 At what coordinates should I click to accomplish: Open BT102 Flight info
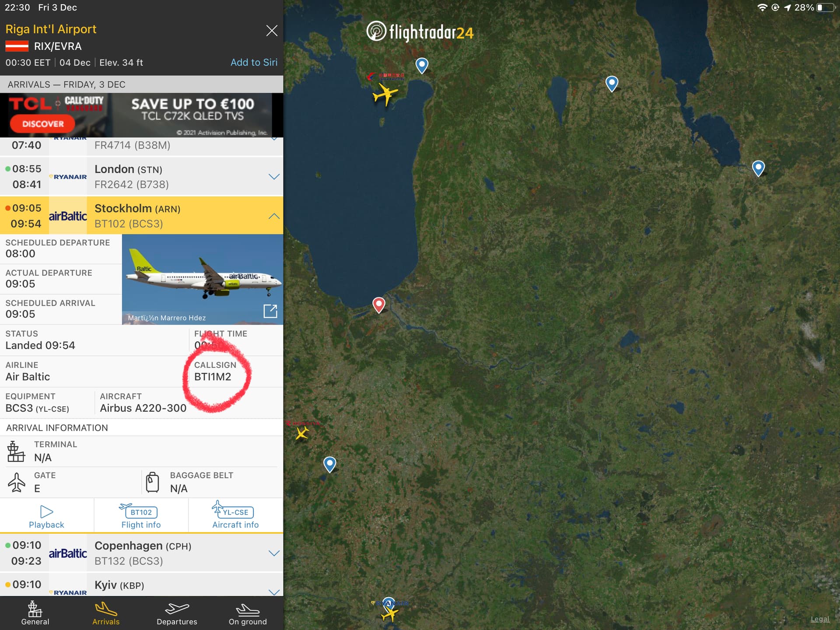[x=141, y=516]
